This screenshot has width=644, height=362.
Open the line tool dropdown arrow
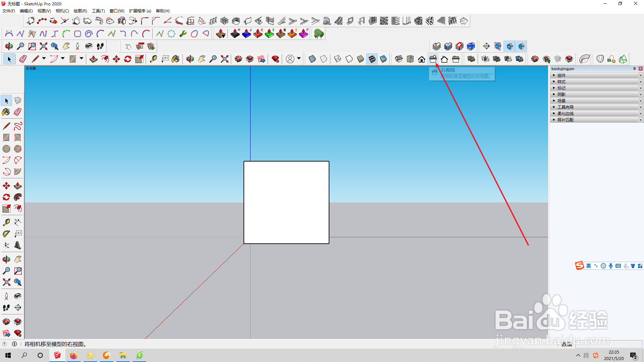click(44, 59)
